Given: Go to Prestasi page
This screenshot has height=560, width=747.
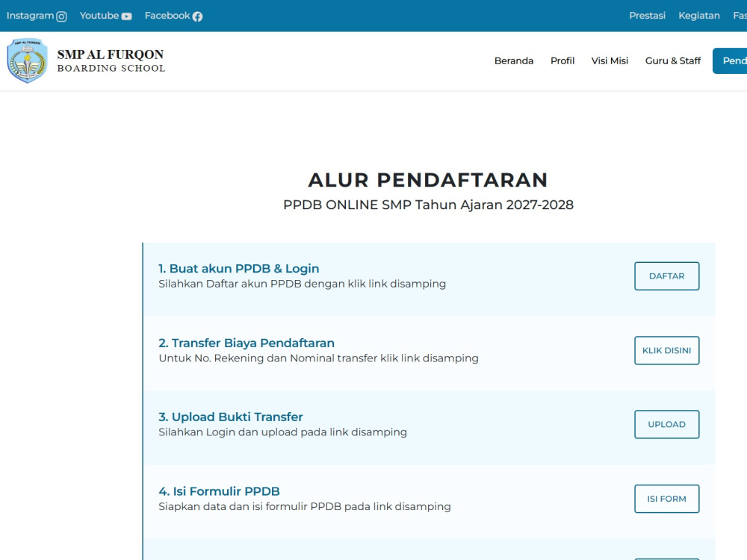Looking at the screenshot, I should [x=647, y=15].
